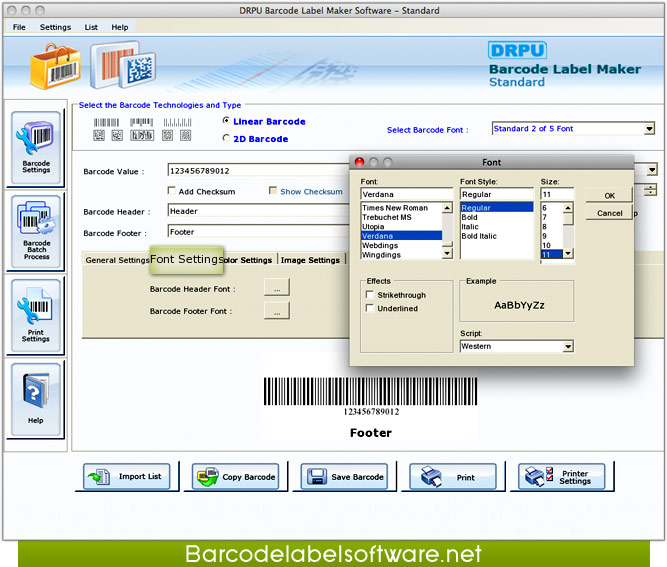Select Linear Barcode radio button
The image size is (667, 567).
tap(226, 121)
